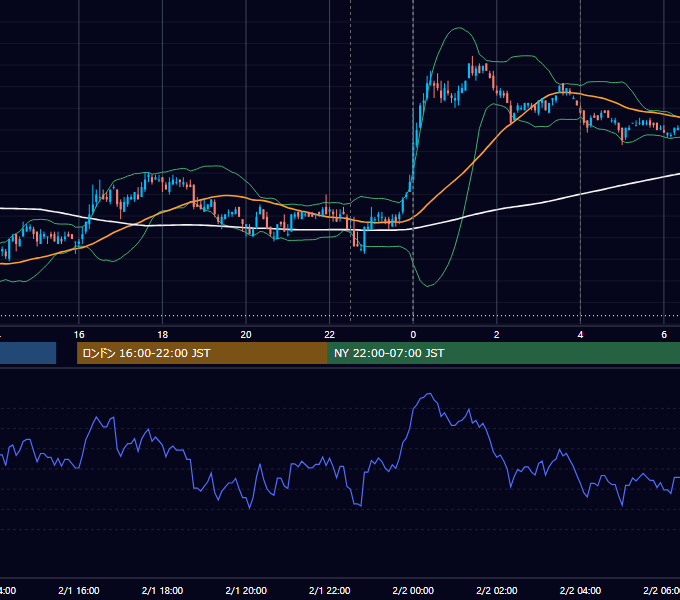Click hour label 20 on upper axis
680x600 pixels.
pyautogui.click(x=246, y=335)
